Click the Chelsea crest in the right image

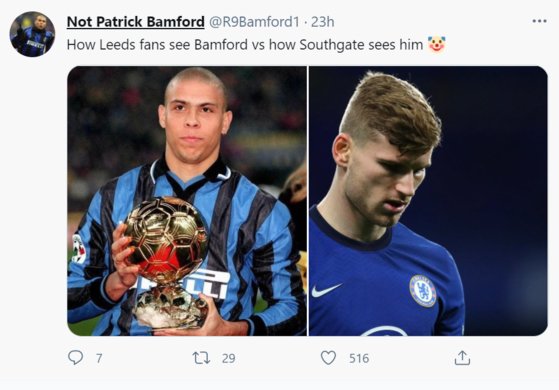click(423, 291)
